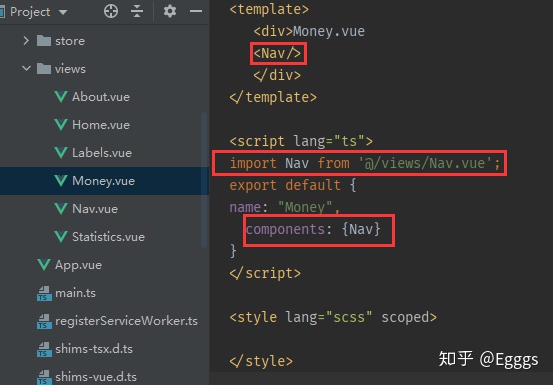
Task: Open Labels.vue in the tree
Action: pyautogui.click(x=102, y=153)
